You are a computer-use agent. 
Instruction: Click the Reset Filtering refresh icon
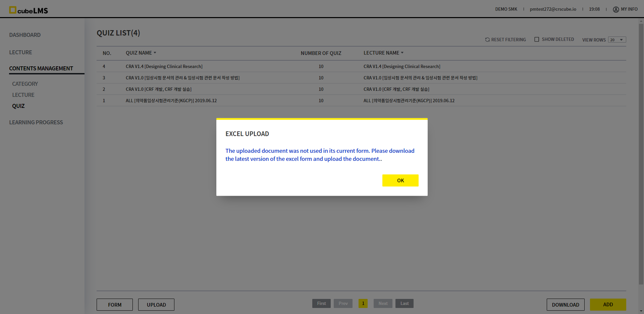click(487, 40)
